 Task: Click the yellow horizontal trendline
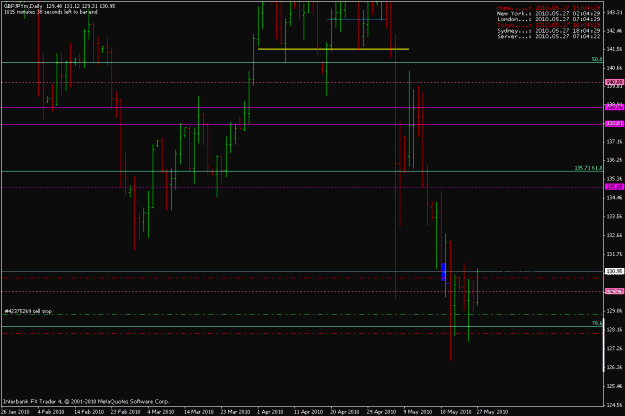333,49
